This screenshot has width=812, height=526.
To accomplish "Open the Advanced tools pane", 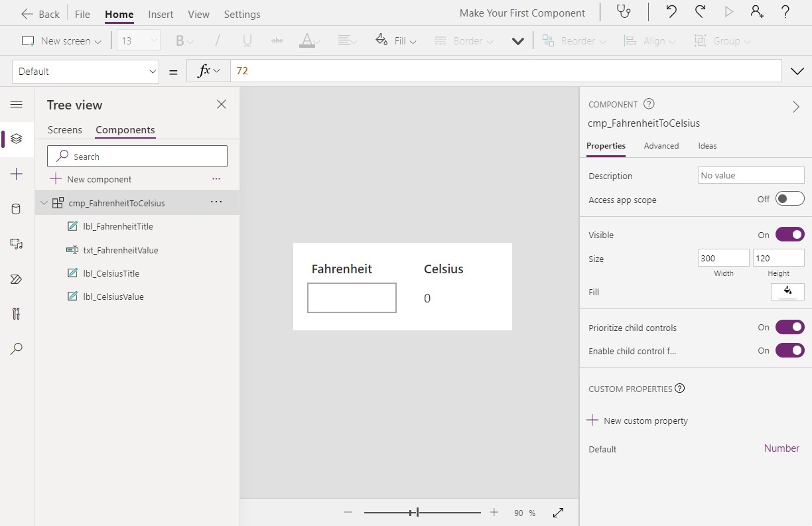I will click(x=17, y=314).
